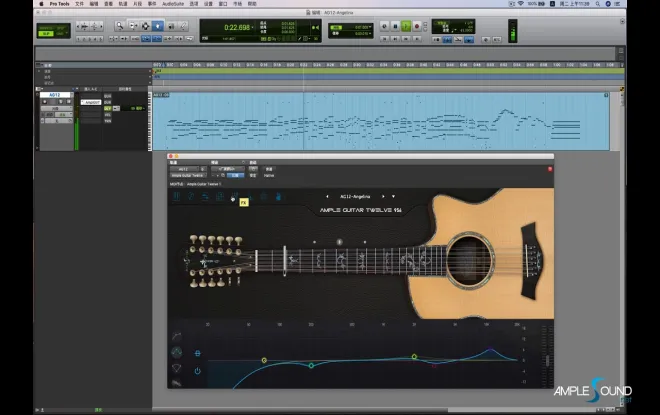Open the Tab player icon in Ample Guitar
This screenshot has width=660, height=415.
coord(219,197)
